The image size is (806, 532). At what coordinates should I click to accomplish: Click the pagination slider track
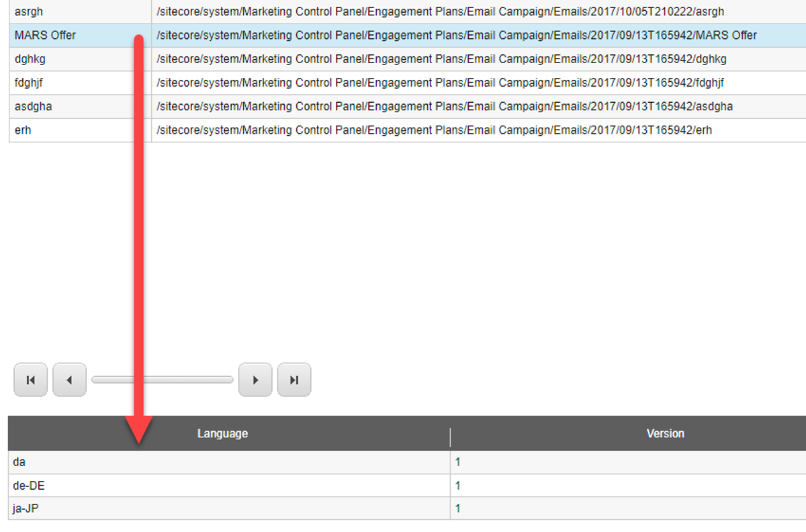pyautogui.click(x=163, y=380)
